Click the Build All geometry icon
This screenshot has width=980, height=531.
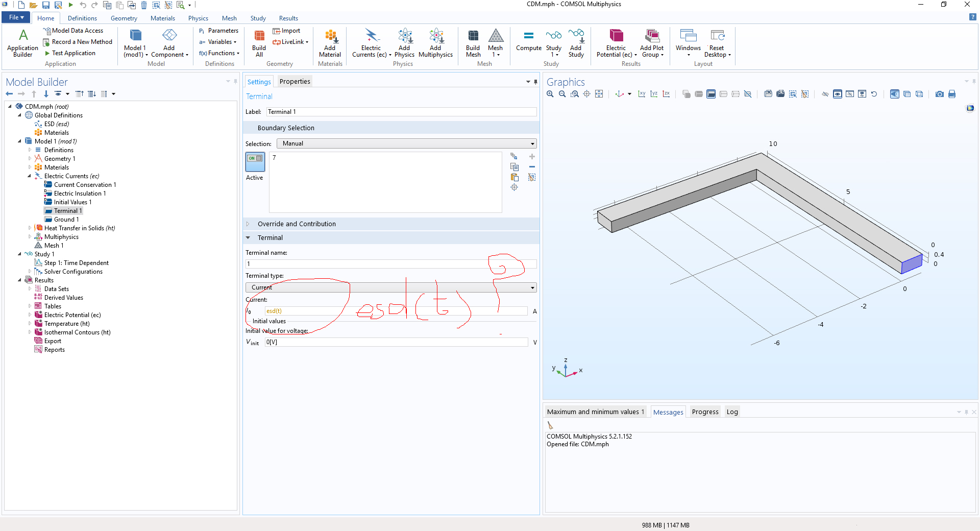click(259, 43)
